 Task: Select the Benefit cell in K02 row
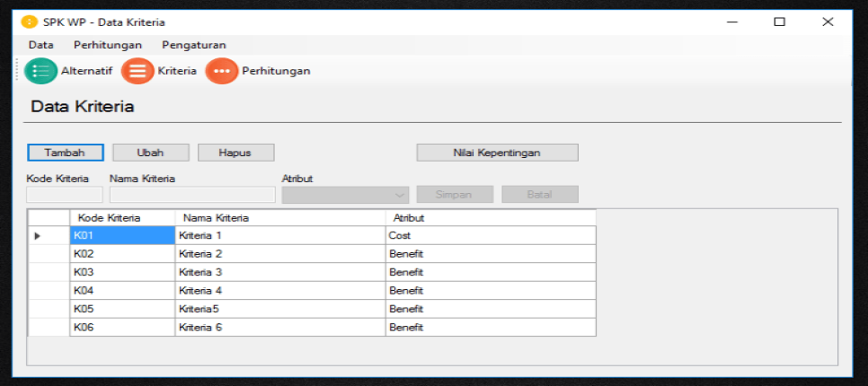tap(491, 254)
